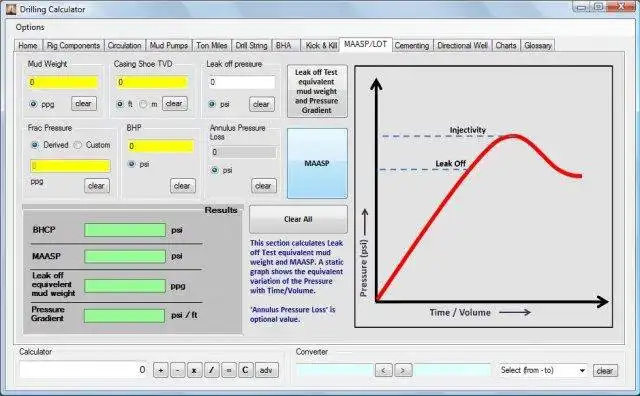Click the Leak off pressure input field
Image resolution: width=640 pixels, height=396 pixels.
[x=242, y=82]
